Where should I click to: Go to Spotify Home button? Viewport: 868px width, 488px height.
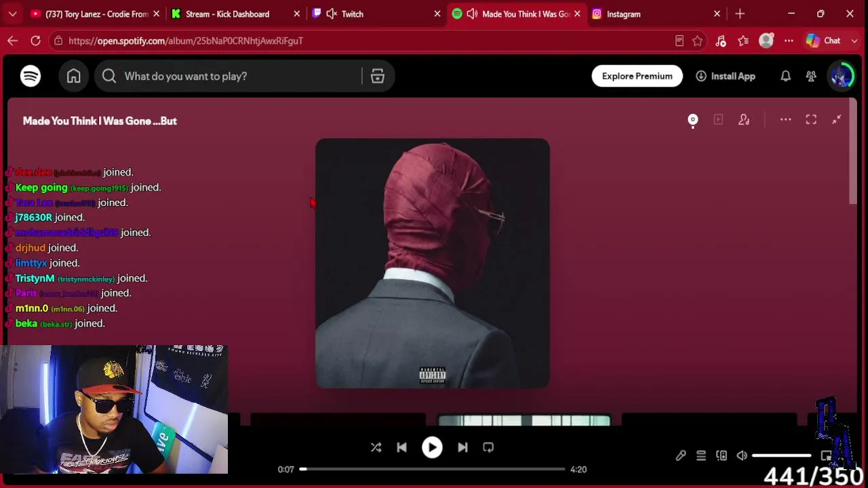click(x=74, y=76)
